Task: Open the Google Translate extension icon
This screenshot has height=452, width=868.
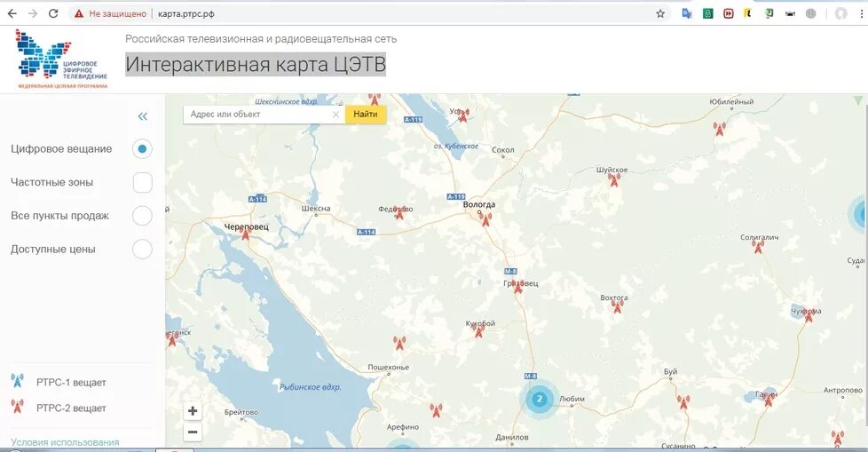Action: click(x=687, y=14)
